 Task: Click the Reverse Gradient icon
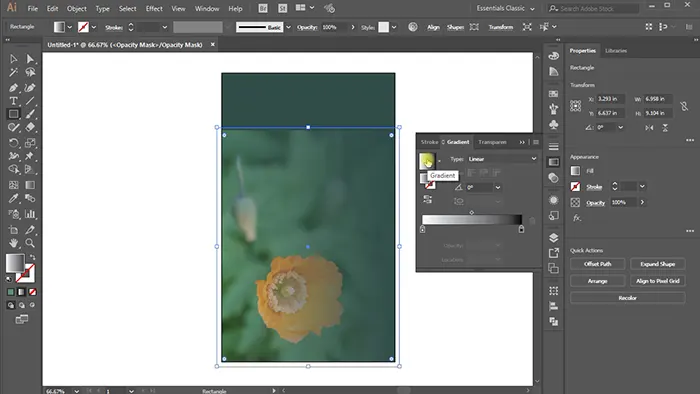tap(428, 199)
